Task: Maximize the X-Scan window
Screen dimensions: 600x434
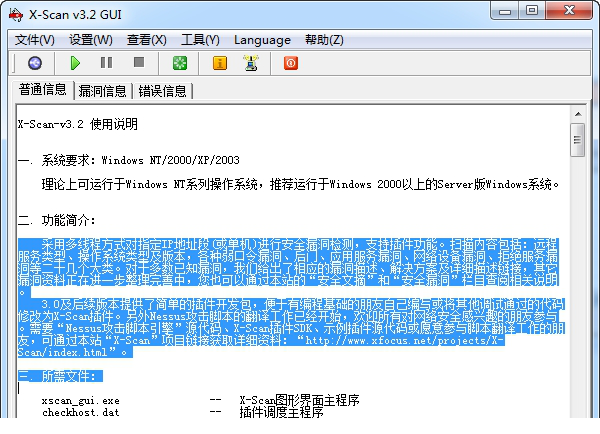Action: click(x=532, y=10)
